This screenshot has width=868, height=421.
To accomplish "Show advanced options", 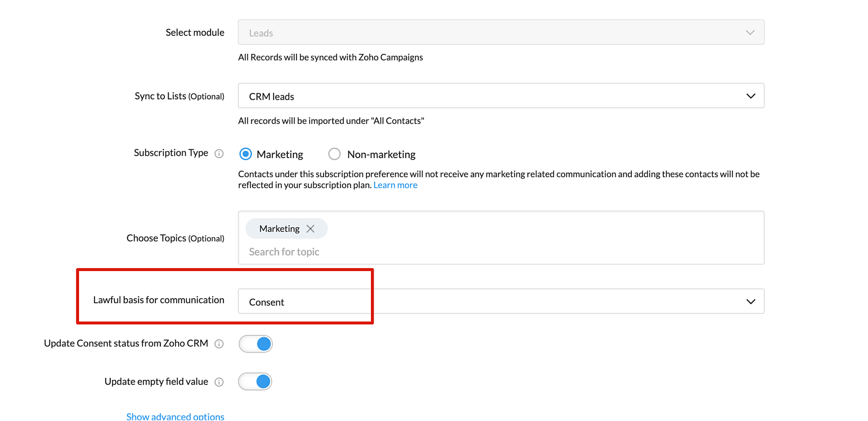I will 175,416.
